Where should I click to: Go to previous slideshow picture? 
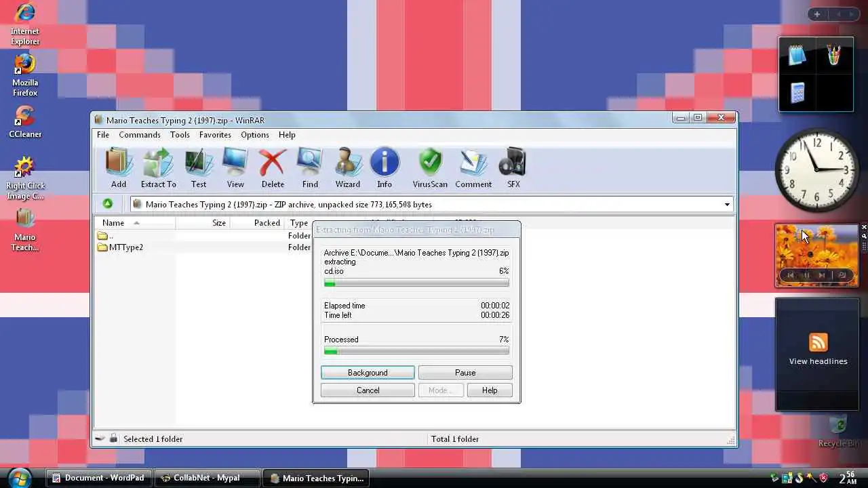[x=790, y=275]
